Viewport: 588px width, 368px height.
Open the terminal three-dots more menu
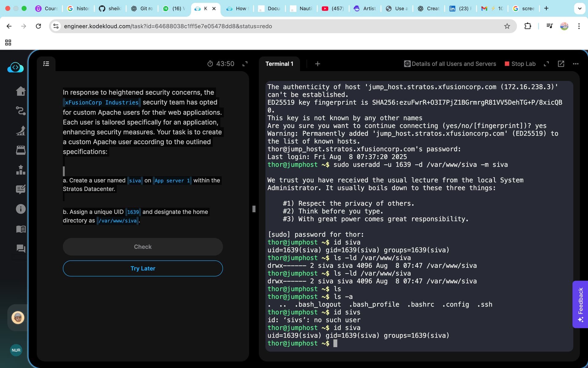575,64
